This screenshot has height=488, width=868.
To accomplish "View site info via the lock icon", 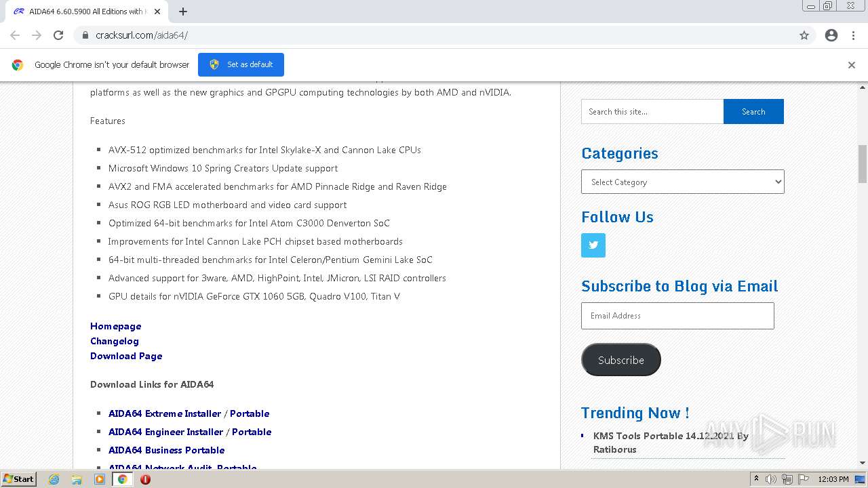I will [x=85, y=35].
